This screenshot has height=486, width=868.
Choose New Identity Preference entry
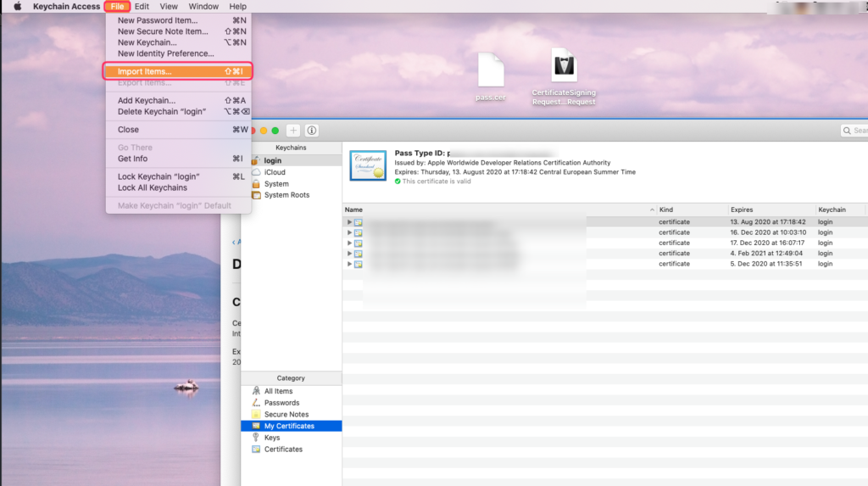178,53
